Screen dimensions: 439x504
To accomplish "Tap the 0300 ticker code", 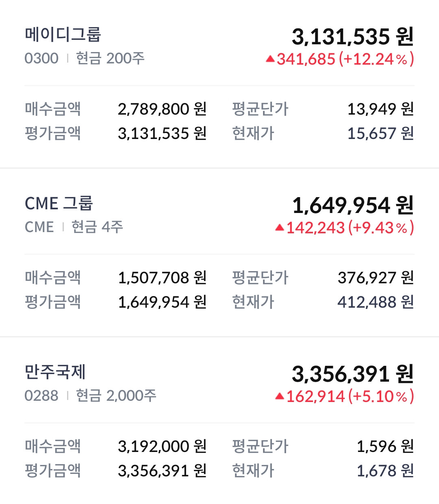I will tap(41, 59).
